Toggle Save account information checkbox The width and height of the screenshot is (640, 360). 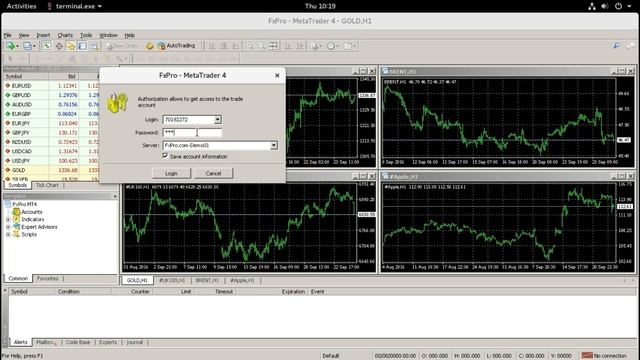tap(165, 156)
